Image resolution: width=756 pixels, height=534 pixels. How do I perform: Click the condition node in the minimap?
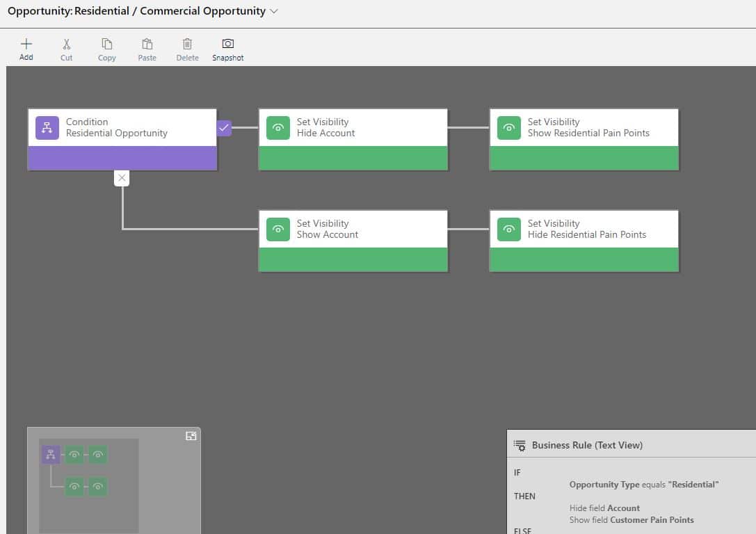51,455
